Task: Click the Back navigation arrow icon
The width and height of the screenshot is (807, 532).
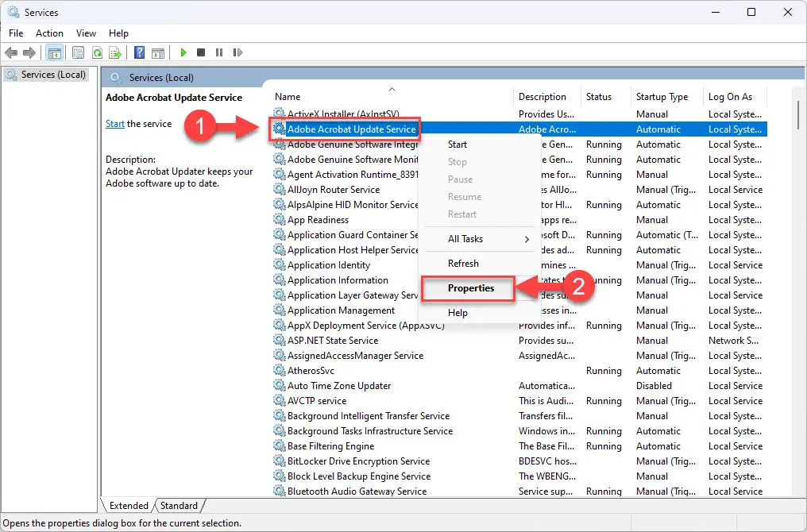Action: click(11, 52)
